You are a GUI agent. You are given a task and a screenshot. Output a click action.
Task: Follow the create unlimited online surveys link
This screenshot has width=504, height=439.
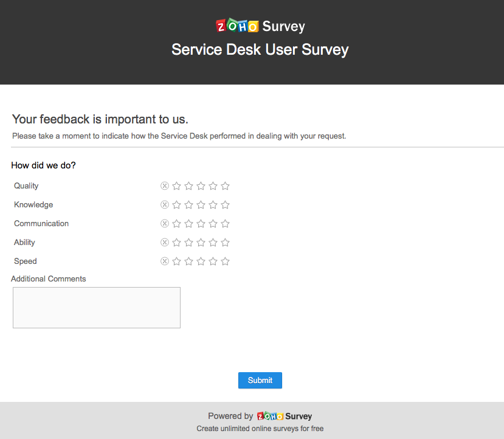[x=260, y=429]
